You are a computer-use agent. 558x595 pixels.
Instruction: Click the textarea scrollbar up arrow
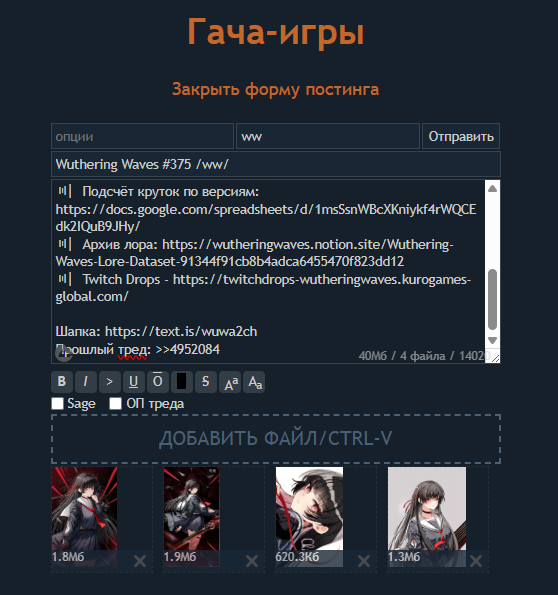492,189
